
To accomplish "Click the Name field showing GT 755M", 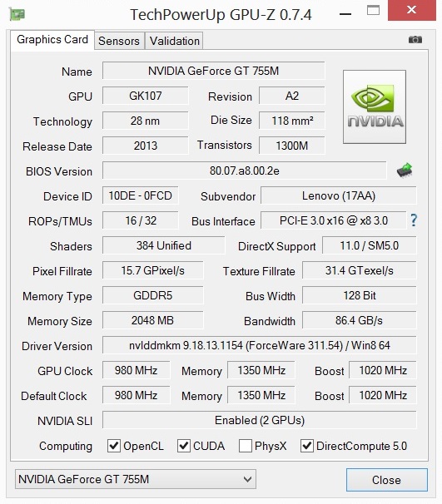I will tap(214, 71).
